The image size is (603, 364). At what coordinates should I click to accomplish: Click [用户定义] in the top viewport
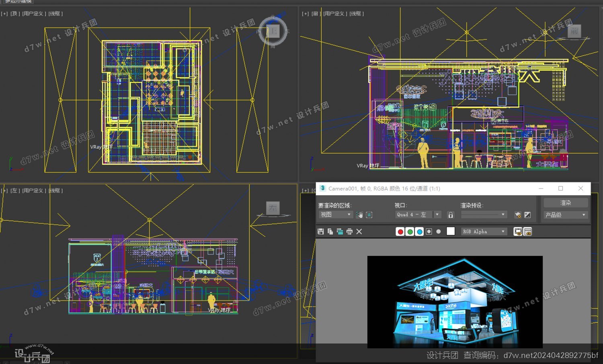click(x=34, y=14)
